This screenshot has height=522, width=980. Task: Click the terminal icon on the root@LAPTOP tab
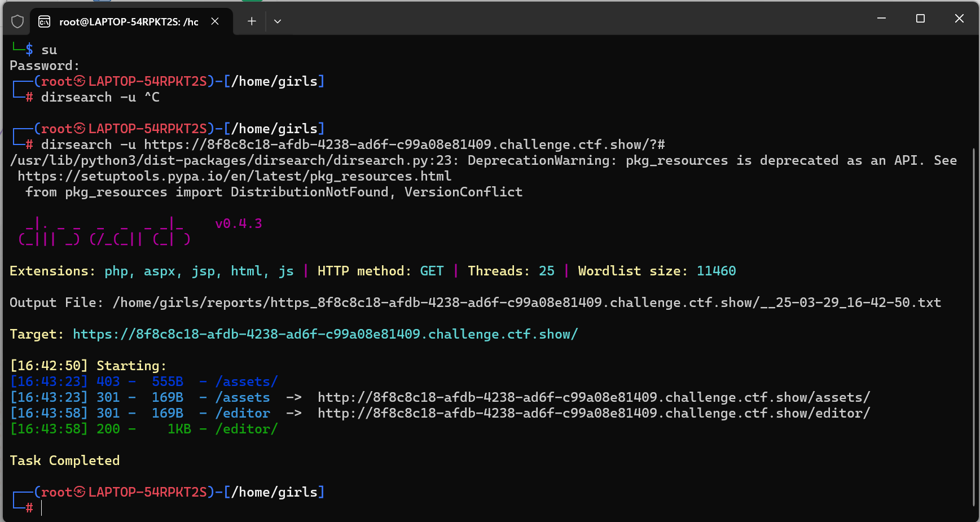(x=44, y=21)
